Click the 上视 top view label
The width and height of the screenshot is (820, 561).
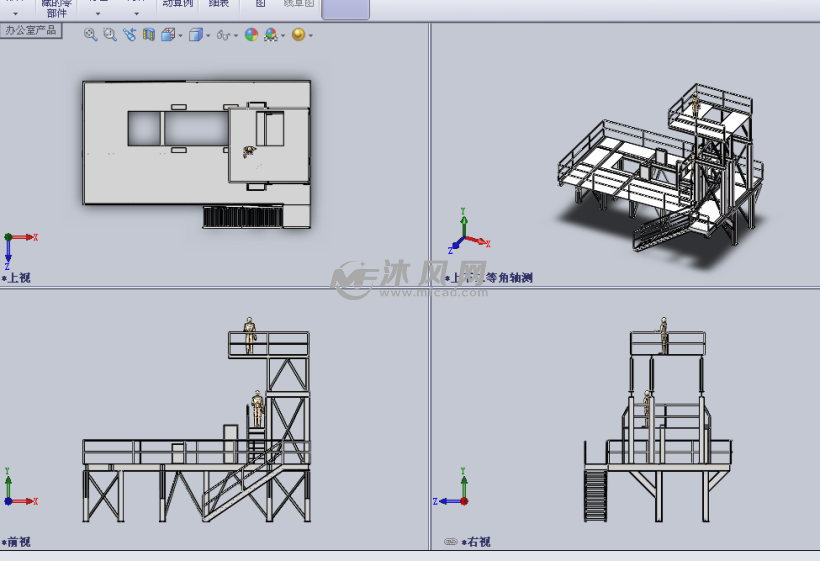[x=19, y=277]
